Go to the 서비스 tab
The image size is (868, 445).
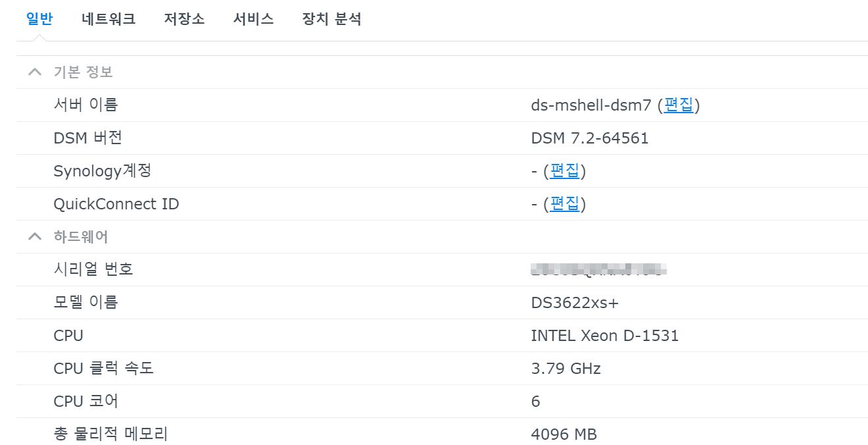(x=253, y=19)
